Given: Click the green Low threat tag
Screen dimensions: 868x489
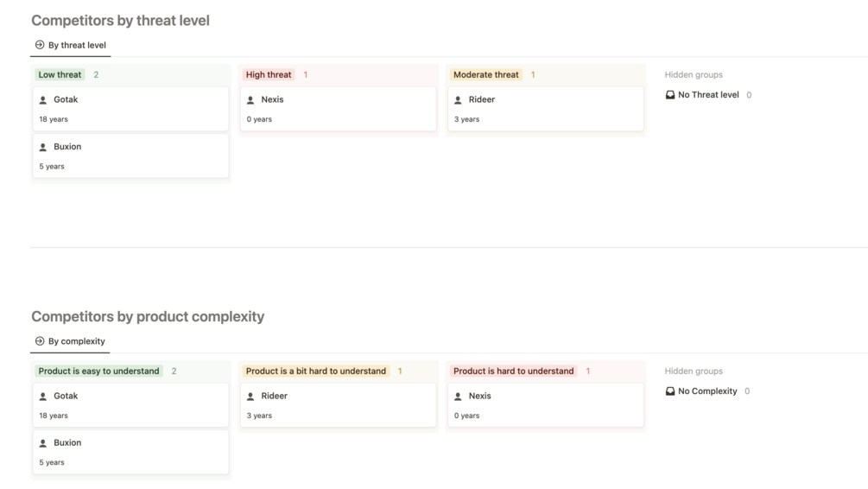Looking at the screenshot, I should (60, 75).
